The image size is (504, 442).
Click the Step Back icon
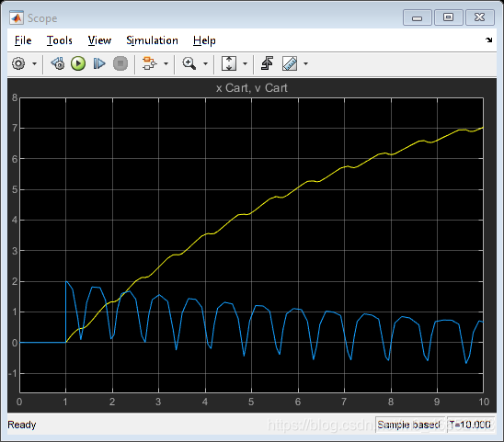pyautogui.click(x=58, y=63)
